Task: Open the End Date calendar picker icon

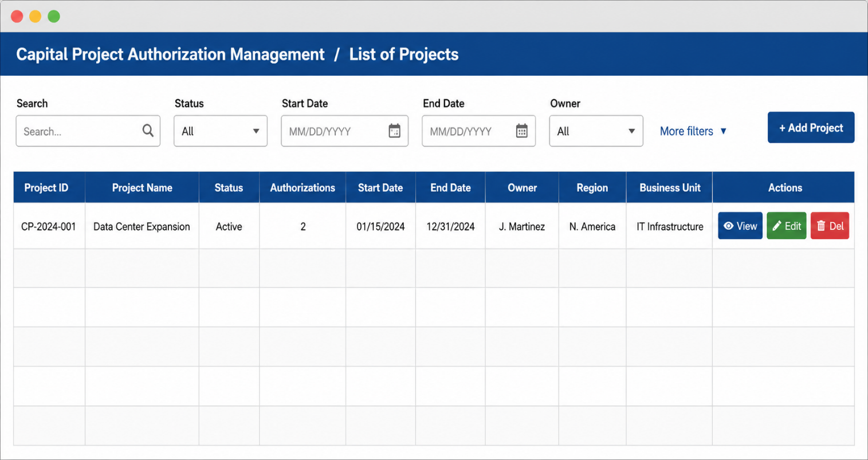Action: click(521, 131)
